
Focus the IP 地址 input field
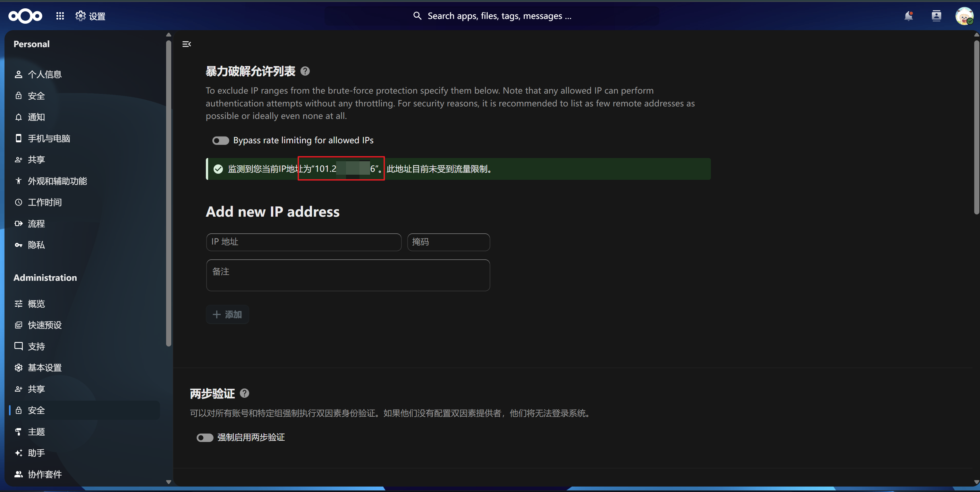[304, 242]
